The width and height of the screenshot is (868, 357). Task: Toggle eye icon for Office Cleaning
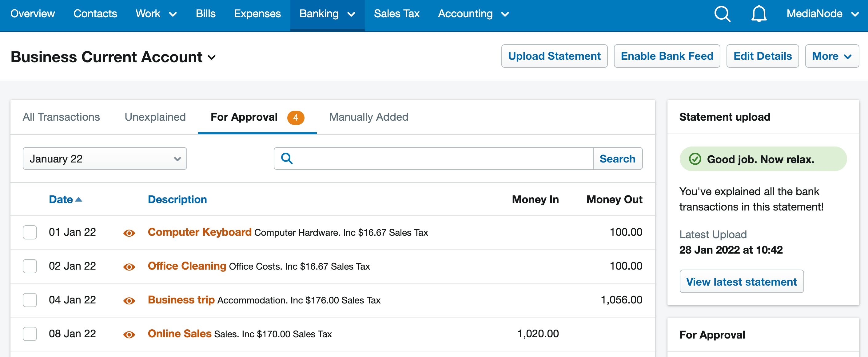129,267
